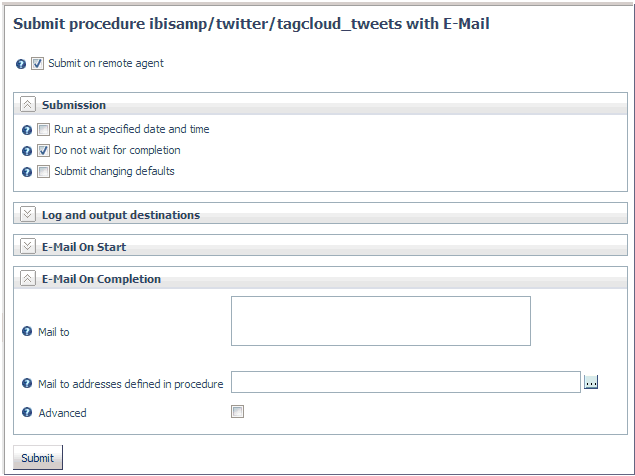635x476 pixels.
Task: Tick the Submit changing defaults checkbox
Action: 43,172
